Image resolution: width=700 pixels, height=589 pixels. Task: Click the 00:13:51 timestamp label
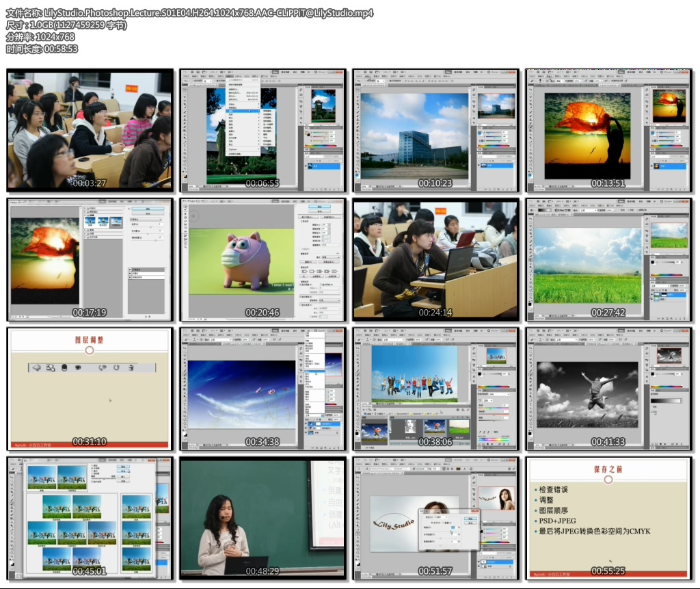tap(608, 183)
